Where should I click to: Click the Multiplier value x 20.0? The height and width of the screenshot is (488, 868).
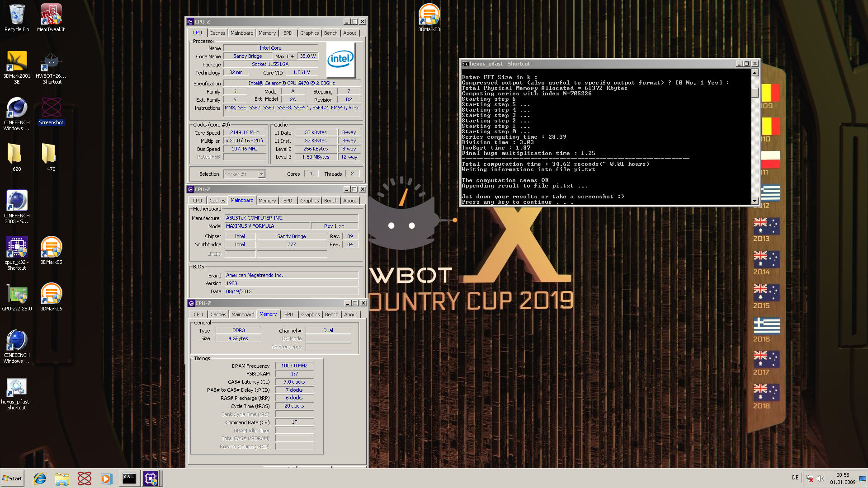245,141
